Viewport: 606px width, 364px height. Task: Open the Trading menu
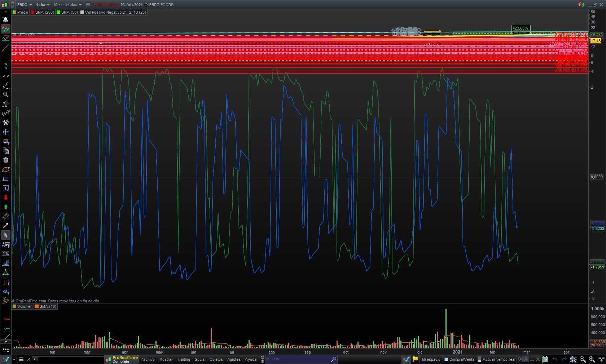point(183,359)
